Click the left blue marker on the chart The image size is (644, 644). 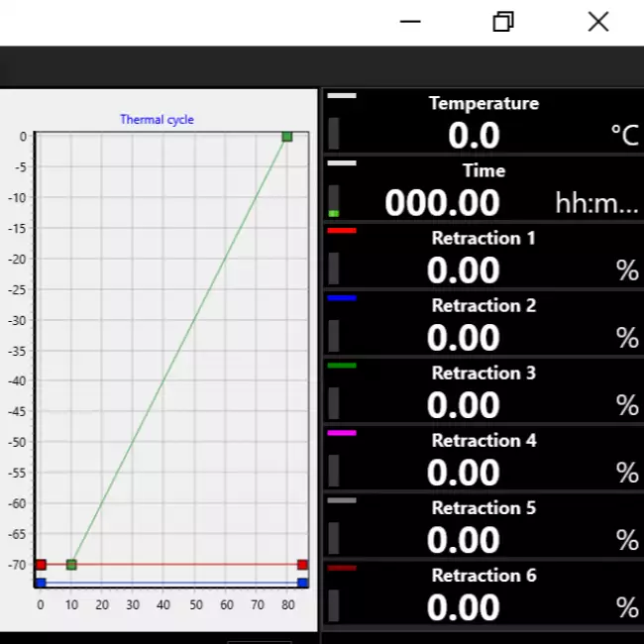point(41,583)
